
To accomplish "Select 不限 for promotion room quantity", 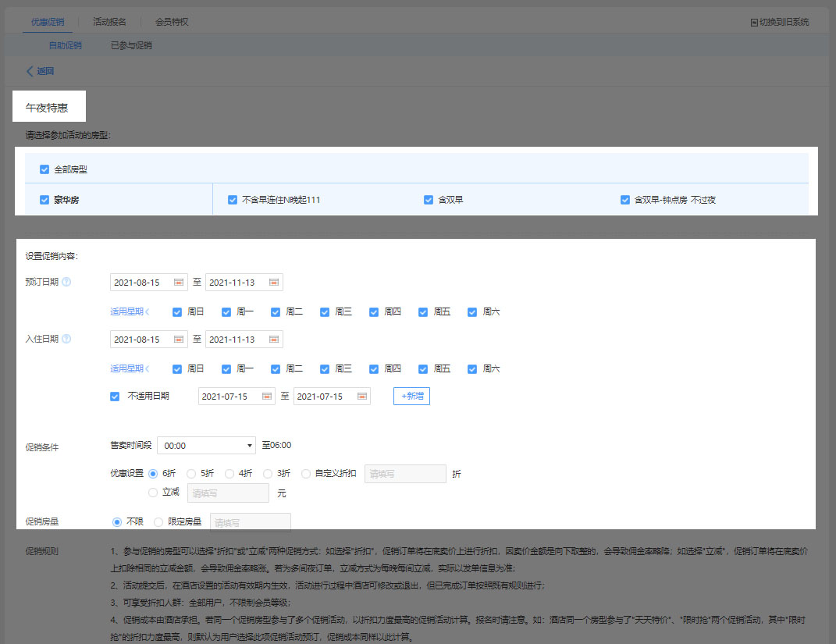I will (117, 522).
